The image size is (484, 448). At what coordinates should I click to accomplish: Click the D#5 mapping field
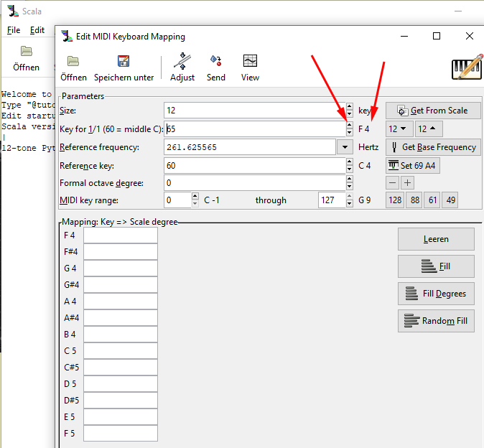(121, 401)
